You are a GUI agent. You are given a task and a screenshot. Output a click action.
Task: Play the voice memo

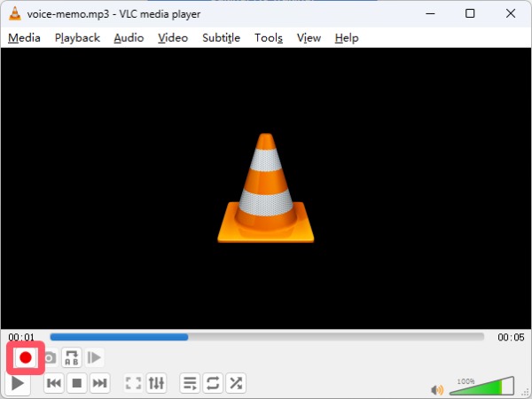click(x=18, y=383)
